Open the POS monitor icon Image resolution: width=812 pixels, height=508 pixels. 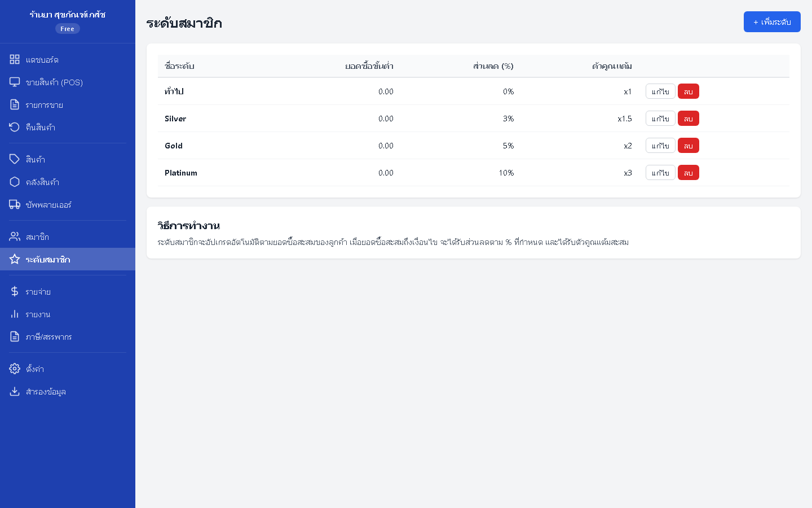click(x=15, y=82)
